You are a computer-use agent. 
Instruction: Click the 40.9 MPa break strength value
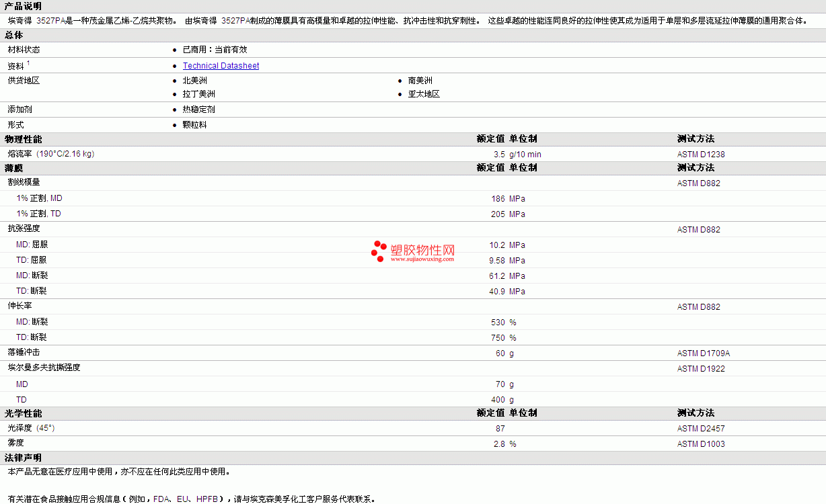click(x=507, y=292)
